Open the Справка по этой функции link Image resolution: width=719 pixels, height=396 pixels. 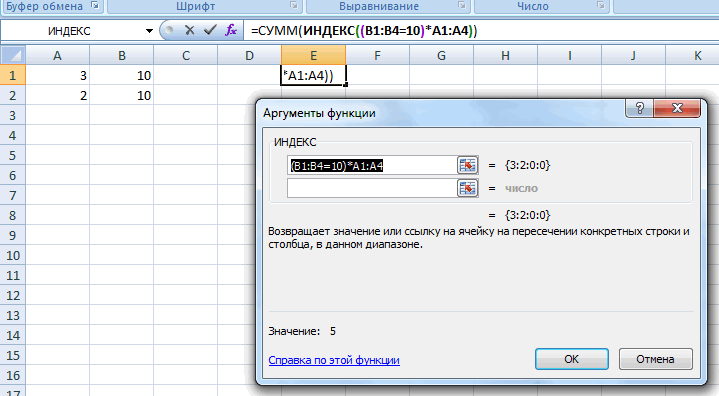point(334,360)
